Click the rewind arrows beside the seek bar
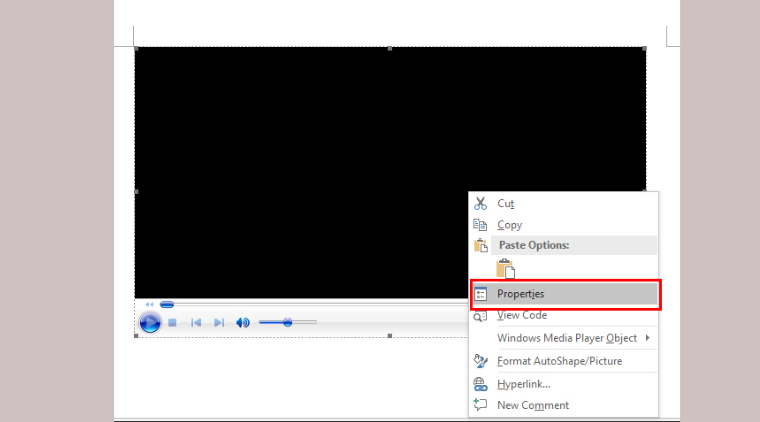The image size is (760, 422). pos(149,305)
